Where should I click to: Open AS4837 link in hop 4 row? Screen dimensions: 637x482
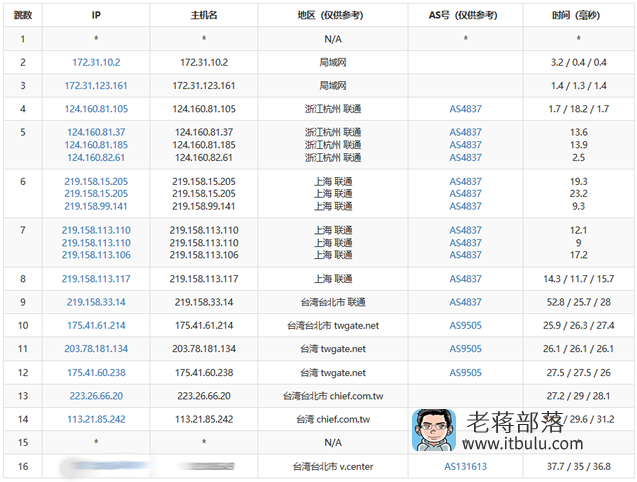coord(466,109)
